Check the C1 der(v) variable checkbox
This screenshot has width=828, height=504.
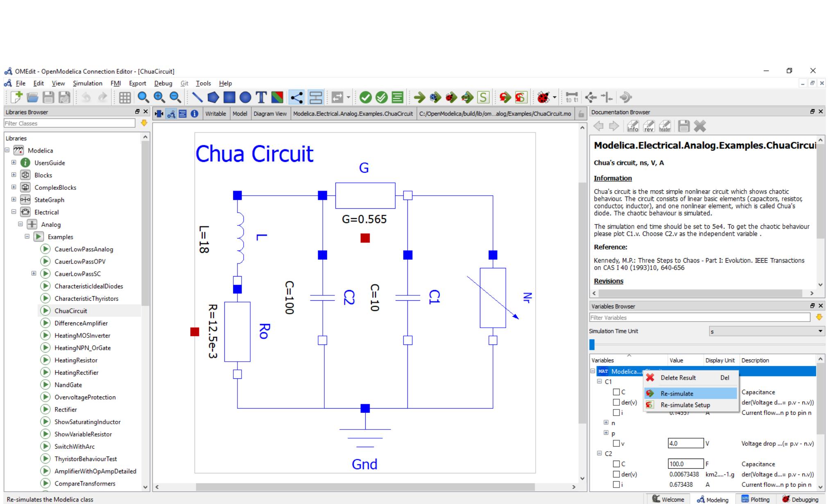[x=616, y=402]
